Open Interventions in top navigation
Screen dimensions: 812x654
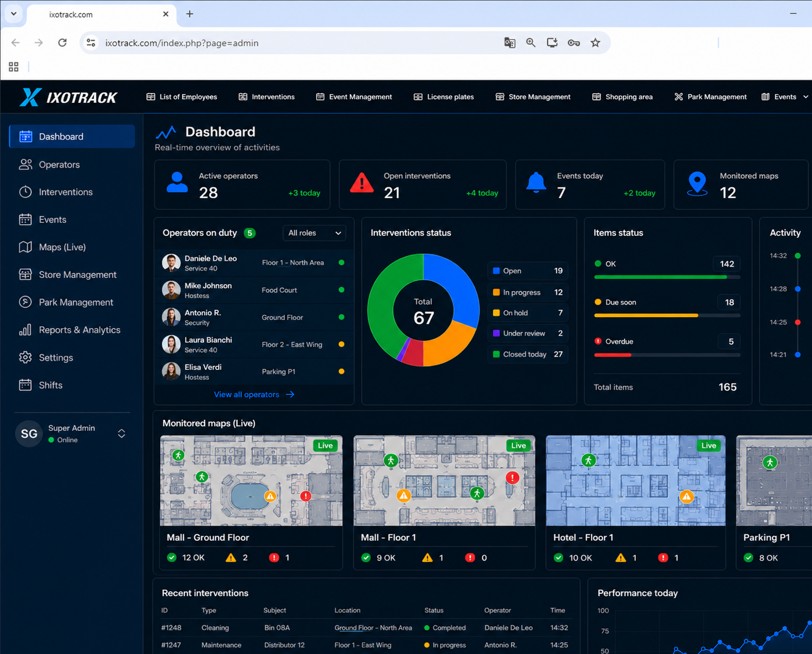pyautogui.click(x=267, y=97)
